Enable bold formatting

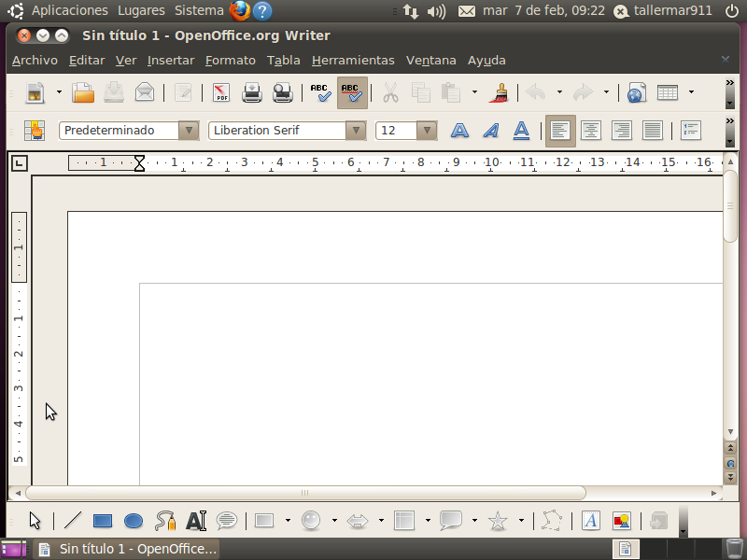459,130
